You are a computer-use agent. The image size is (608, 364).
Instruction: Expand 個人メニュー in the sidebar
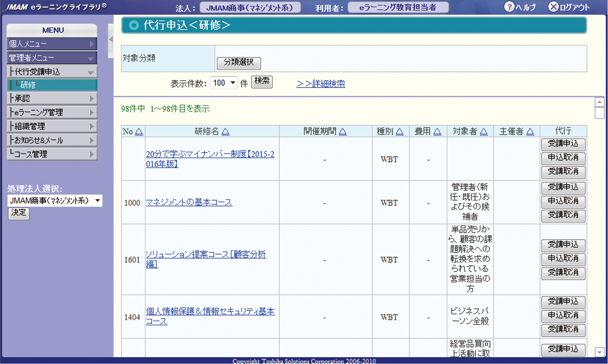(52, 44)
